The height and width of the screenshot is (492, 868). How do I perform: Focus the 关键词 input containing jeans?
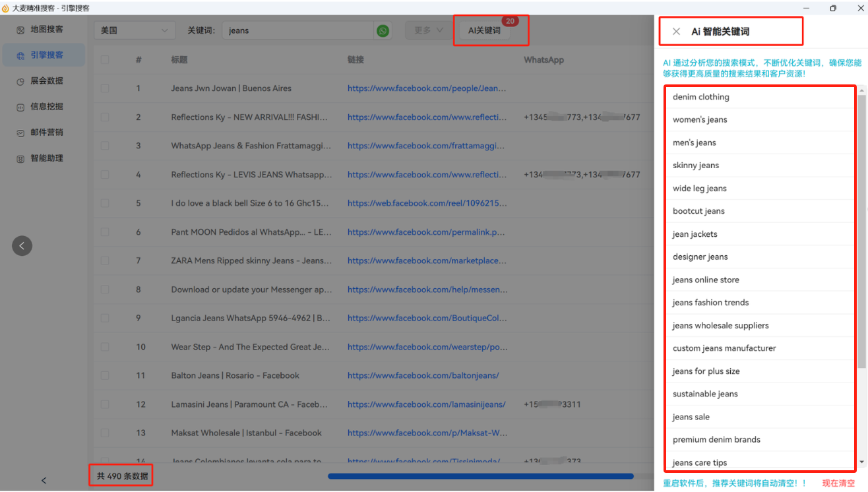pos(298,30)
